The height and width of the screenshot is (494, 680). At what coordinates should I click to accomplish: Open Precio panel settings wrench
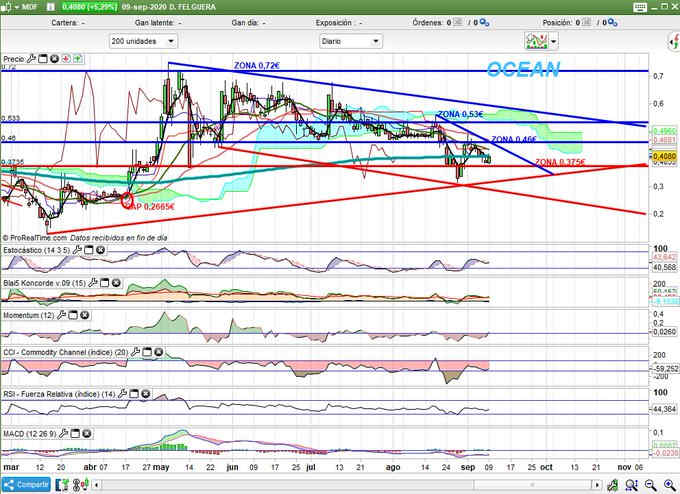coord(31,59)
